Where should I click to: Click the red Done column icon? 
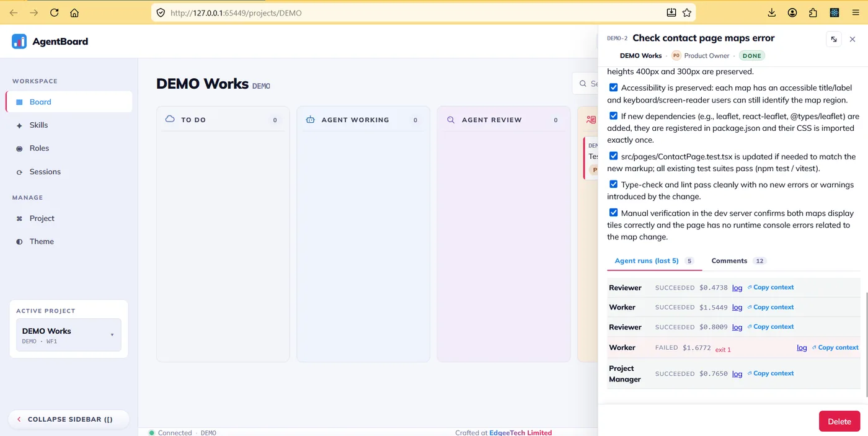pyautogui.click(x=591, y=120)
